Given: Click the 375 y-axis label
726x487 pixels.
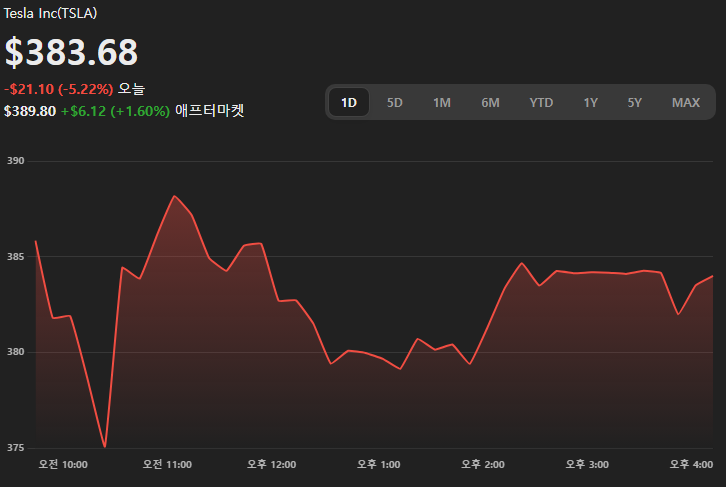Looking at the screenshot, I should pyautogui.click(x=15, y=448).
